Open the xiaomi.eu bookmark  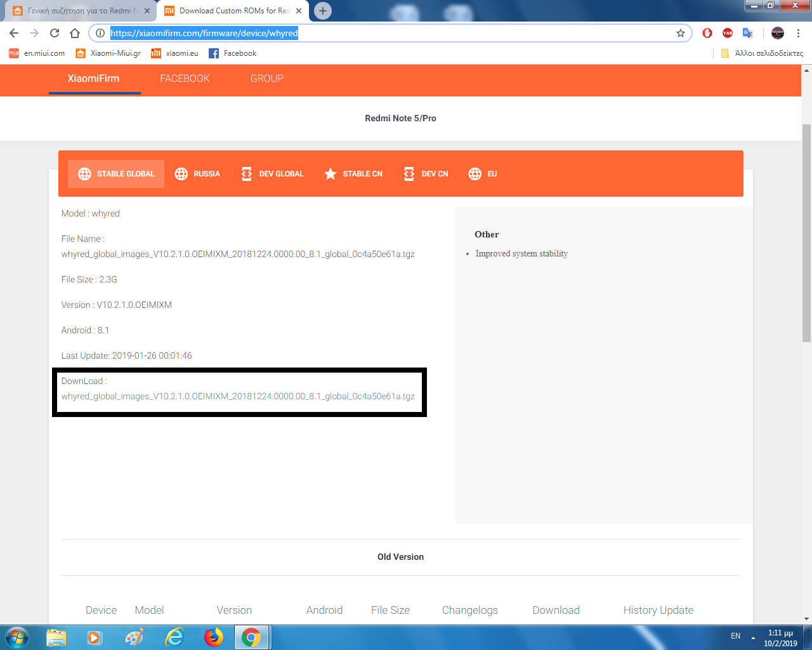174,53
